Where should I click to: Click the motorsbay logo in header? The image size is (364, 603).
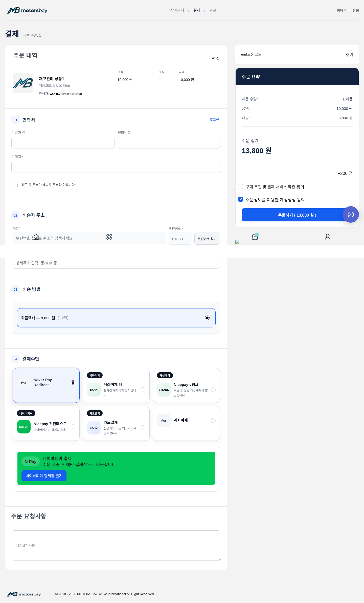[x=27, y=10]
